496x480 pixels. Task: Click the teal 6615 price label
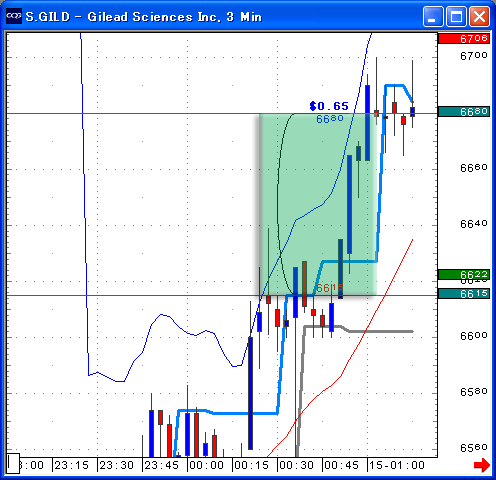coord(464,294)
